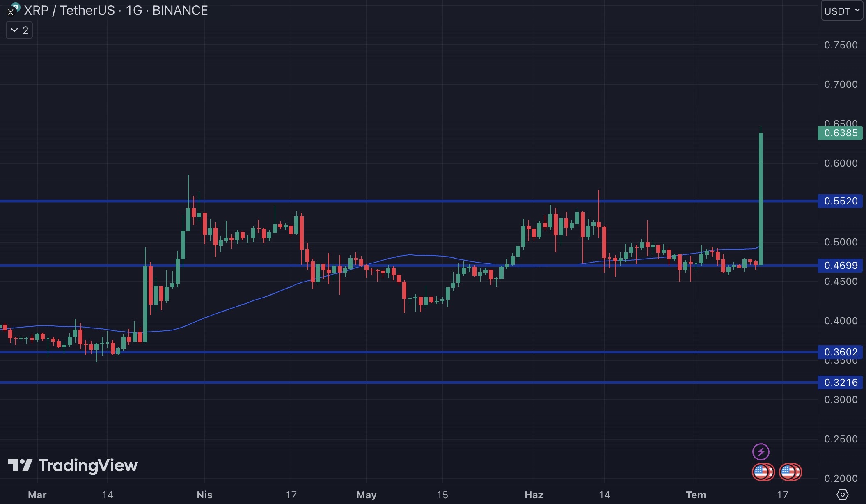Open the XRP / TetherUS symbol title
This screenshot has width=866, height=504.
pyautogui.click(x=116, y=10)
